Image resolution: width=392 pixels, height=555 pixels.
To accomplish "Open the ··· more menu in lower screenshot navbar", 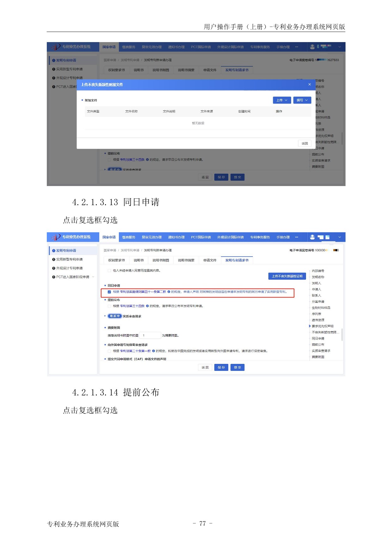I will pos(297,237).
